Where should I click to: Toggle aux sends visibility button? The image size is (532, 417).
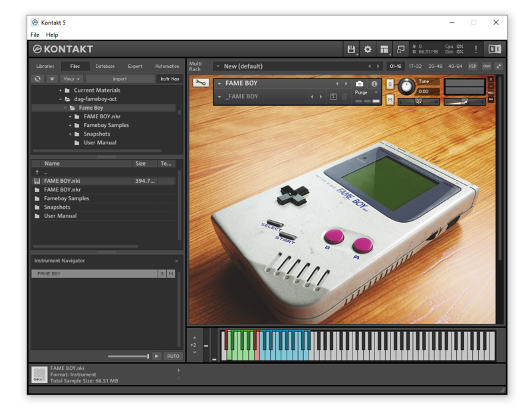(487, 67)
